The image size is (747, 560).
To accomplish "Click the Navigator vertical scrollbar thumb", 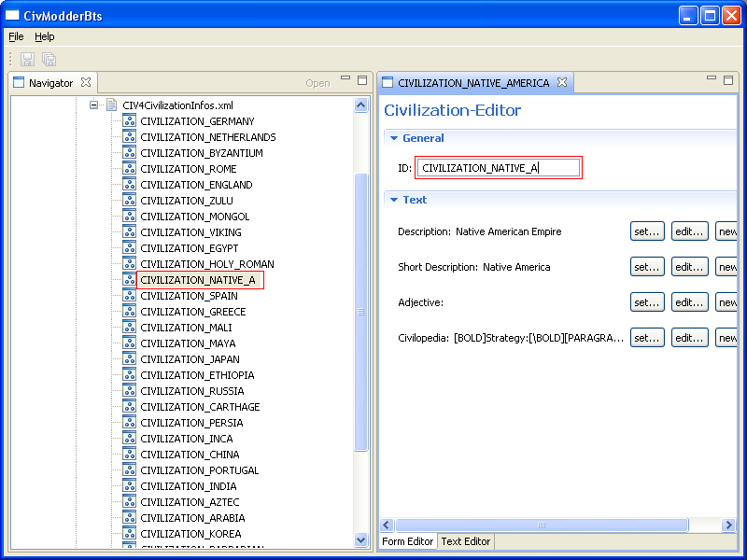I will tap(361, 312).
